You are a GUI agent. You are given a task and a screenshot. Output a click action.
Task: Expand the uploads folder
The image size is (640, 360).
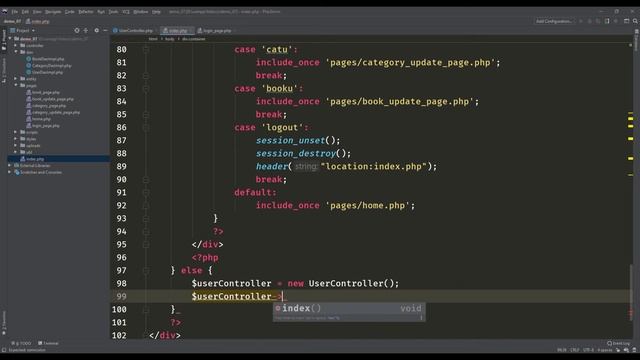(x=16, y=146)
